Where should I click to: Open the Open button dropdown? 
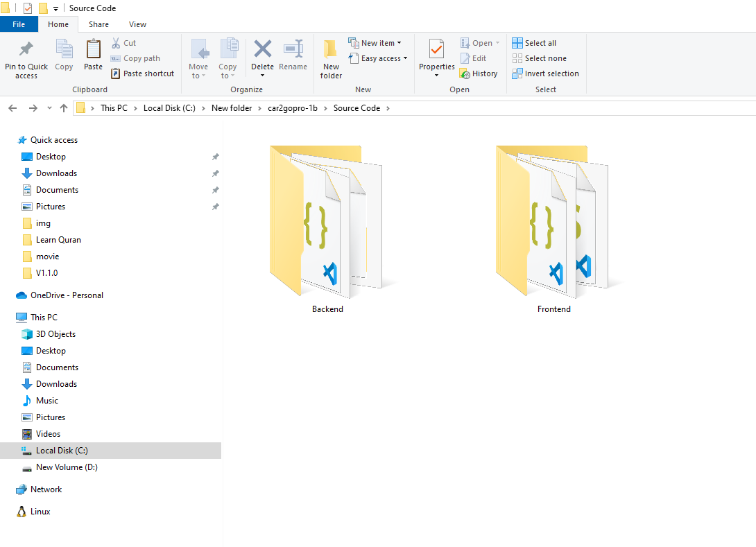[x=497, y=43]
